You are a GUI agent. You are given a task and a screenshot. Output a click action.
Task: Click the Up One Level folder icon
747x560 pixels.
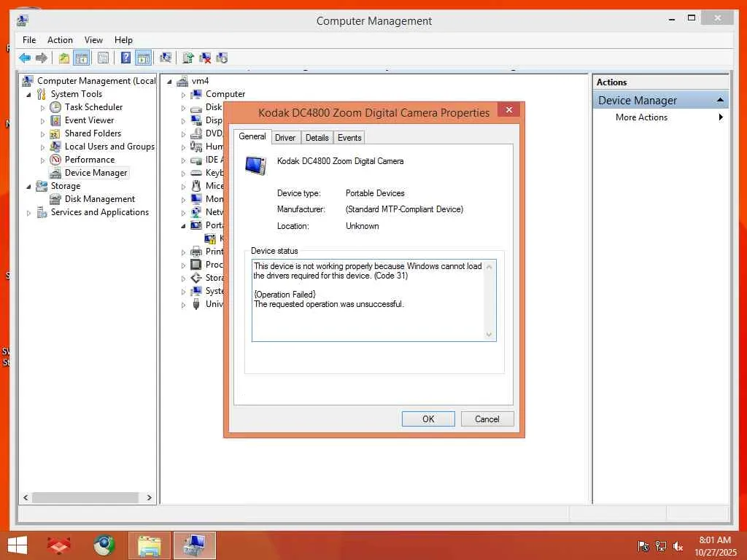coord(64,58)
